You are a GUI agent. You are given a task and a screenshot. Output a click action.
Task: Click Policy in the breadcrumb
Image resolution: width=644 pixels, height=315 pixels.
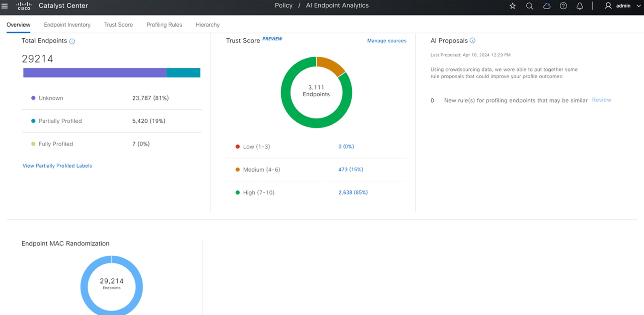(x=284, y=5)
